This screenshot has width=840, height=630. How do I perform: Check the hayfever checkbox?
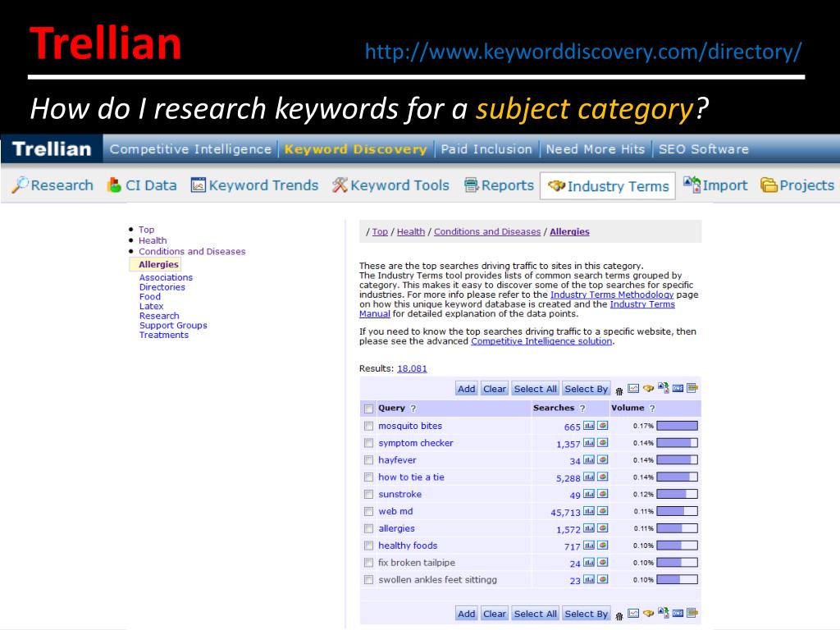[x=368, y=460]
